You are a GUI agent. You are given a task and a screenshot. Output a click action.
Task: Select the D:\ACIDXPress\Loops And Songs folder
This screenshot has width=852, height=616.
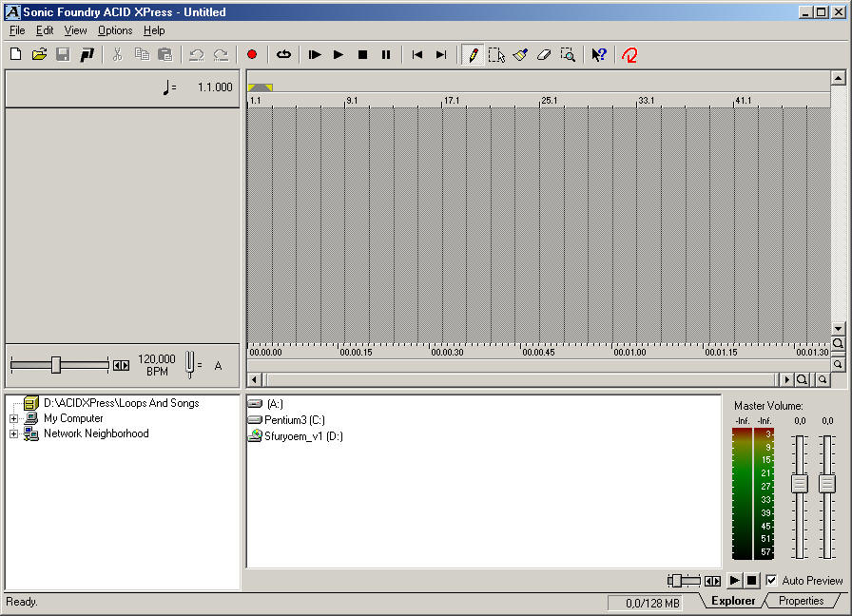[121, 403]
